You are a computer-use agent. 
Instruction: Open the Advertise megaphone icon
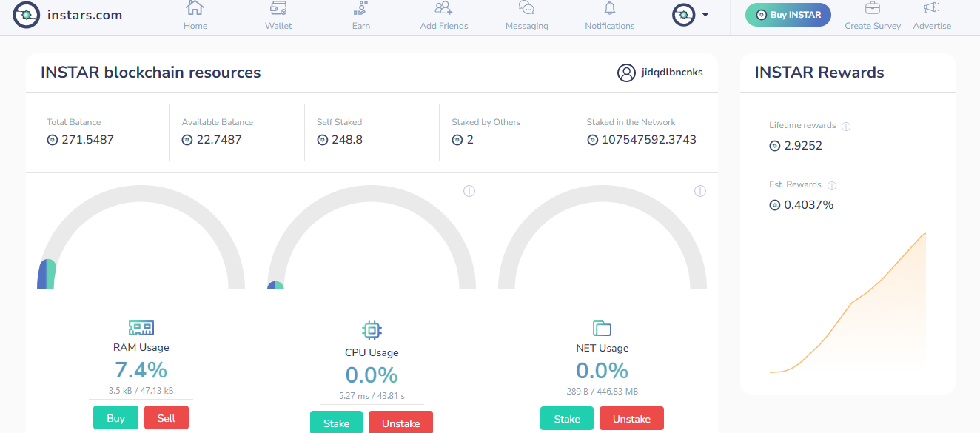click(932, 8)
